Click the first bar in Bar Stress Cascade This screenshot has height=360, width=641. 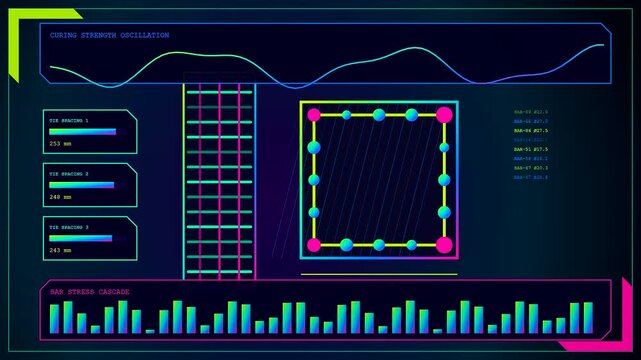pyautogui.click(x=54, y=319)
